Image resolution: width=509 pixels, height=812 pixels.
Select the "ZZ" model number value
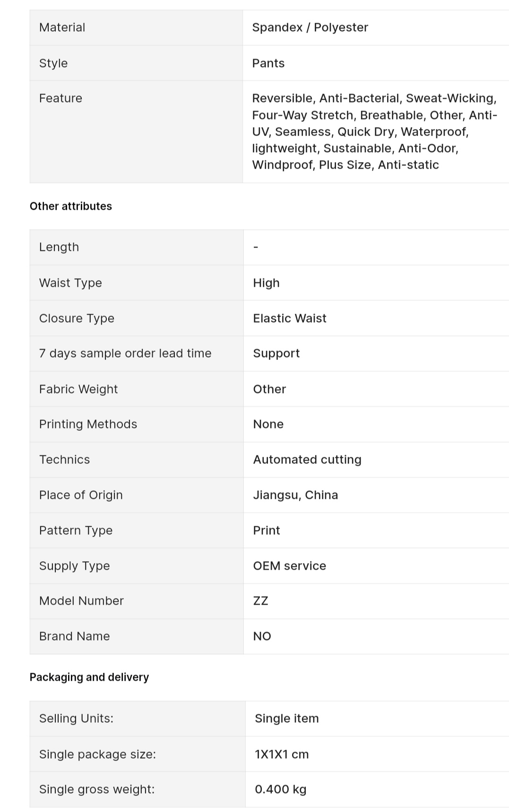point(261,601)
